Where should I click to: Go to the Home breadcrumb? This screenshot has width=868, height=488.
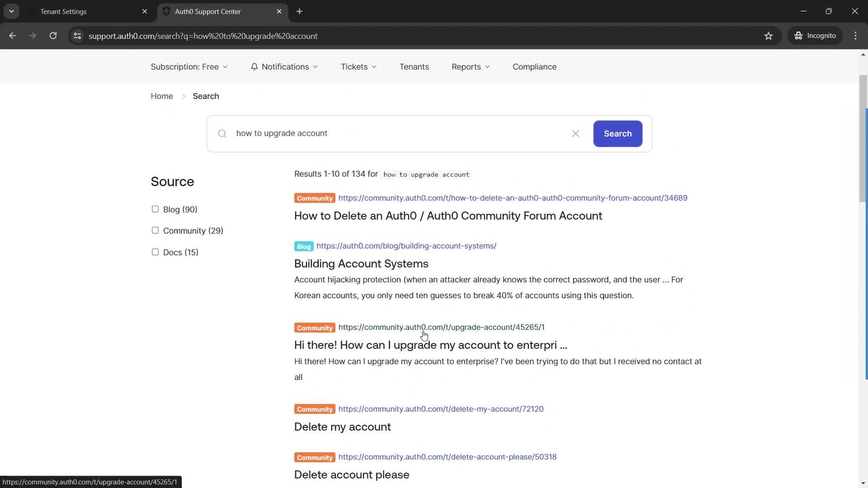tap(162, 96)
